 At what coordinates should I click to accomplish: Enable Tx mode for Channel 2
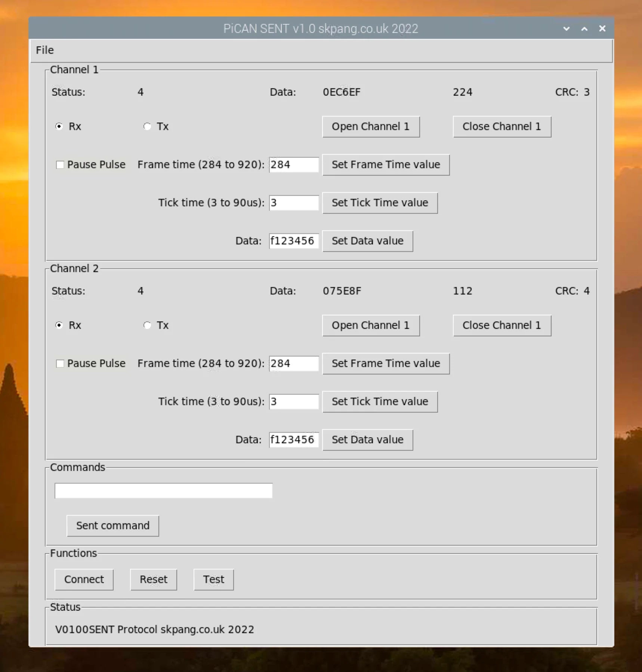click(x=147, y=325)
